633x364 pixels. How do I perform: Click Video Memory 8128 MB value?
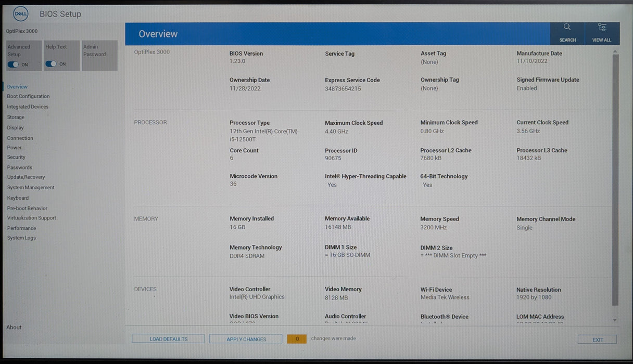tap(336, 298)
